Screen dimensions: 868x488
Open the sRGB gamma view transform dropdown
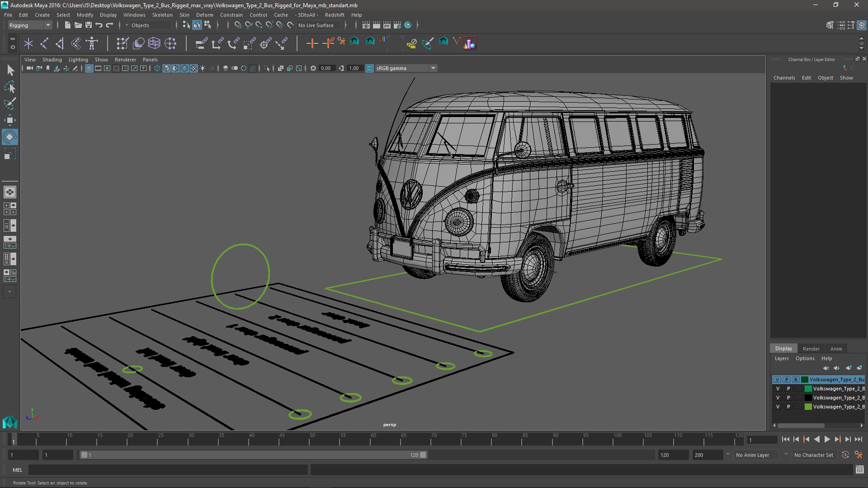(x=406, y=68)
